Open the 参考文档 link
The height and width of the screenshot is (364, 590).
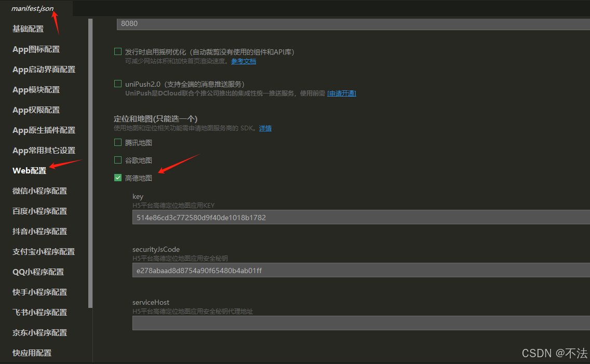[x=244, y=61]
